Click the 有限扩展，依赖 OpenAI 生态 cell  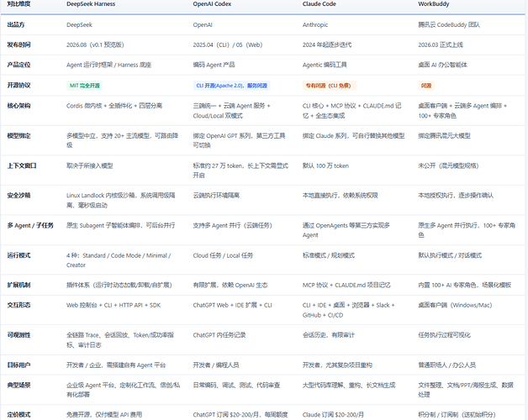[x=230, y=285]
